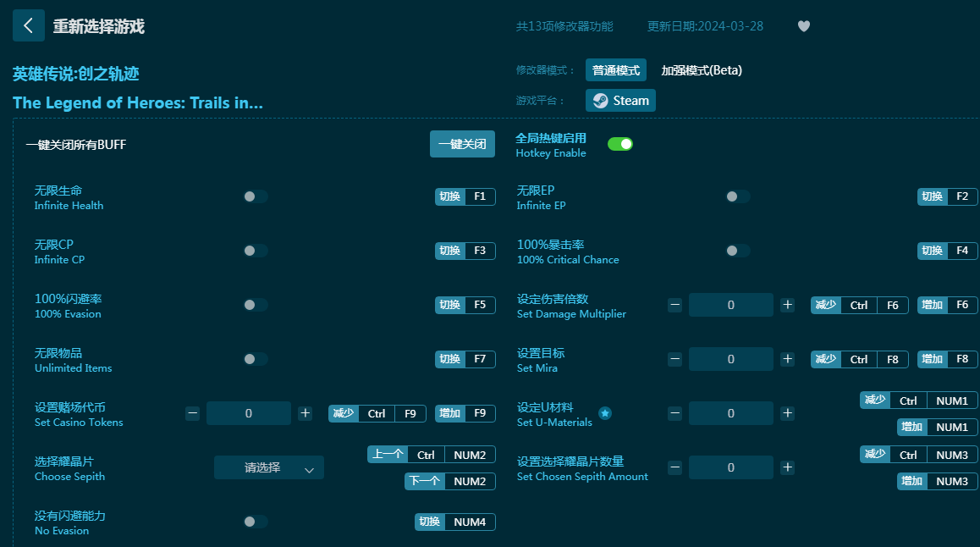
Task: Click 增加 F8 for Set Mira
Action: (x=948, y=360)
